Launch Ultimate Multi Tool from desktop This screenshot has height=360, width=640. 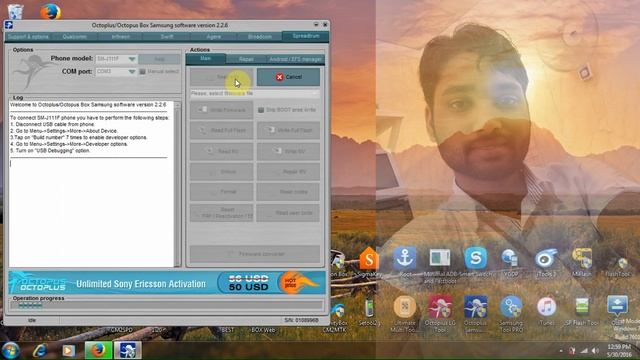click(404, 313)
